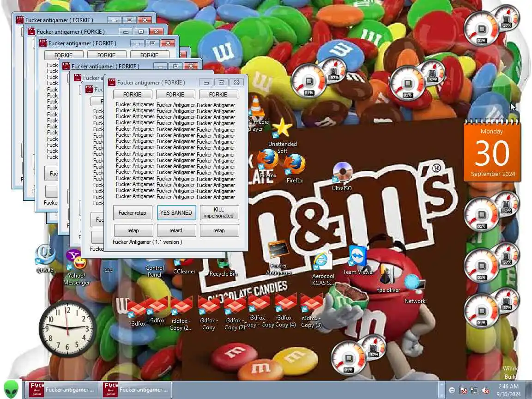
Task: Open the Unattended Soft star icon
Action: click(282, 135)
